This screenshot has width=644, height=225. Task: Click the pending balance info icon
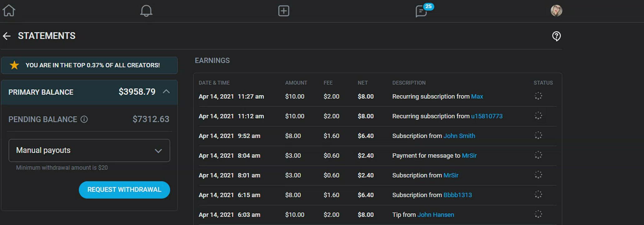tap(84, 119)
